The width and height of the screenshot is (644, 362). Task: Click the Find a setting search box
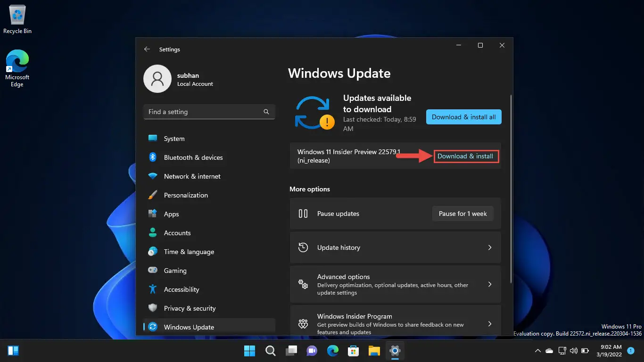click(209, 112)
